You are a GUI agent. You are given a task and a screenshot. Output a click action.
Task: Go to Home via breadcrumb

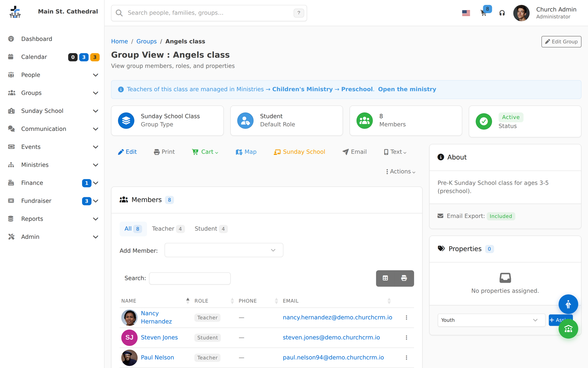tap(119, 41)
